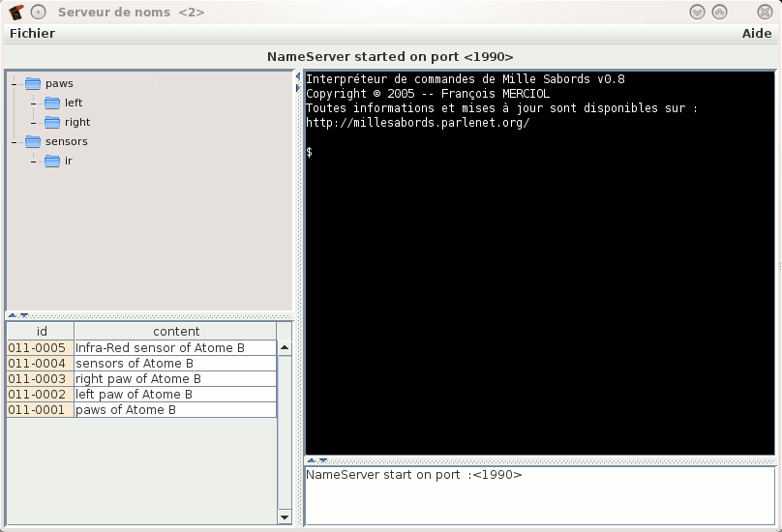Click the up arrow on the tree/table divider
The width and height of the screenshot is (782, 532).
(13, 315)
